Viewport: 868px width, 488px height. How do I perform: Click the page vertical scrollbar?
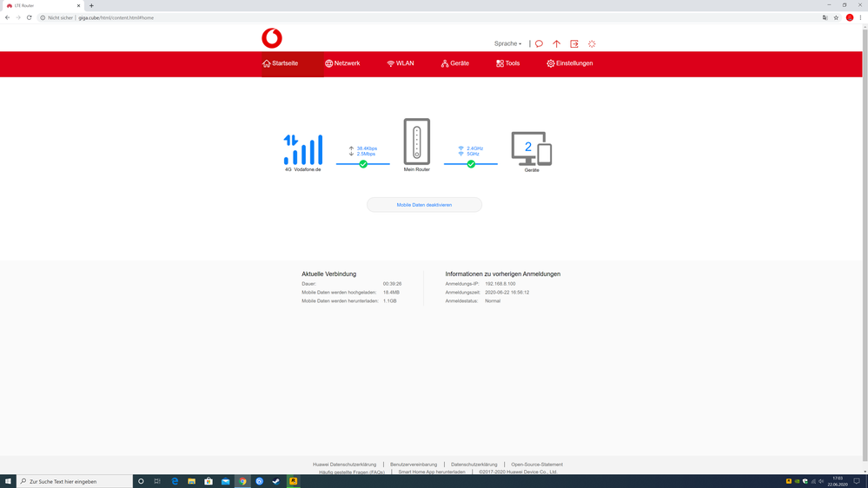click(x=865, y=243)
